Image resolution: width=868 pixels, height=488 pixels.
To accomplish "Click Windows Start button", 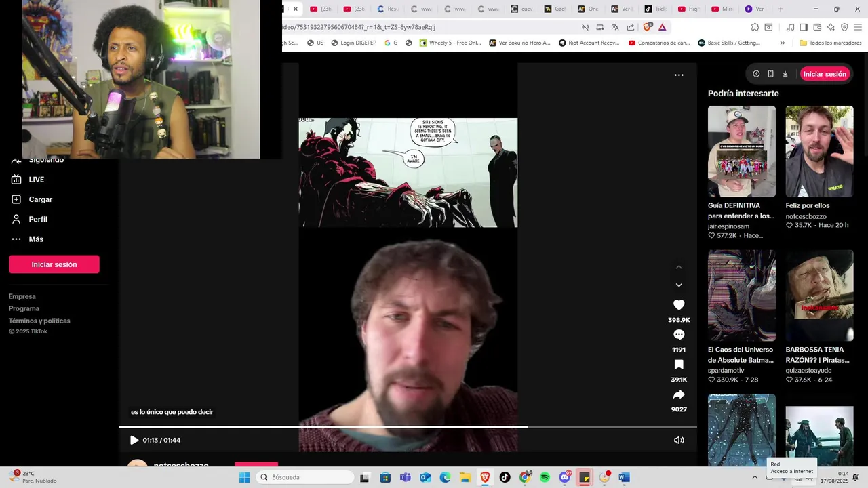I will pyautogui.click(x=244, y=477).
